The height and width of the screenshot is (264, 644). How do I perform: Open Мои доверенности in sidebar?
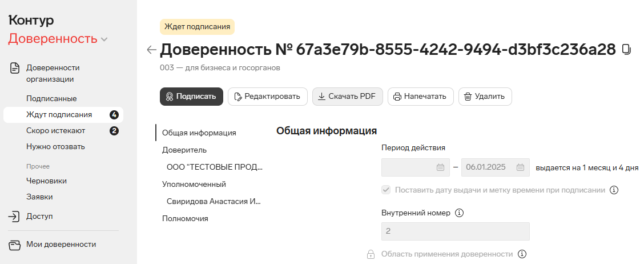pyautogui.click(x=61, y=244)
